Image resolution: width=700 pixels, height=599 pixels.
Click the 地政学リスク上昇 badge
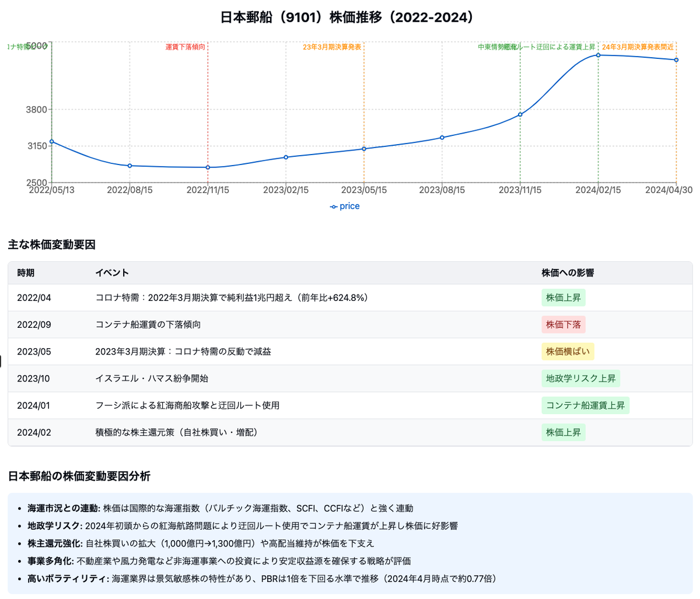[580, 379]
